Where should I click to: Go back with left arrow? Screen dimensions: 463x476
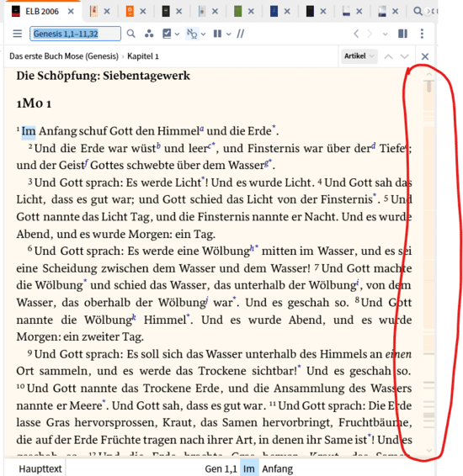356,34
